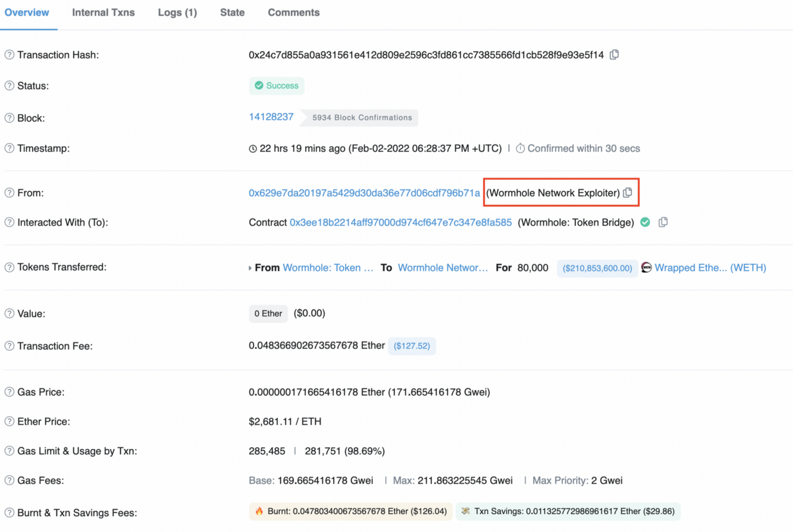Click the $210,853,600.00 token value badge
The width and height of the screenshot is (793, 532).
pos(597,268)
